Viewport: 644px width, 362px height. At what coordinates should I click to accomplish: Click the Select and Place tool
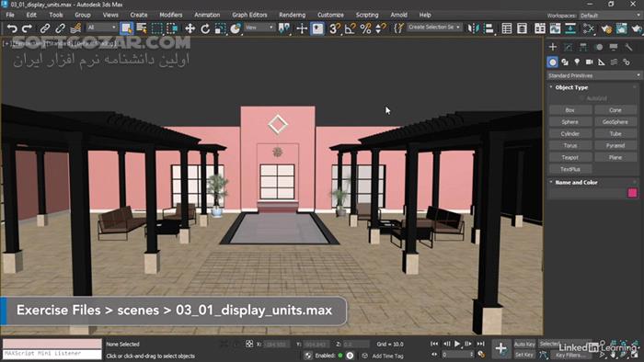pos(236,28)
